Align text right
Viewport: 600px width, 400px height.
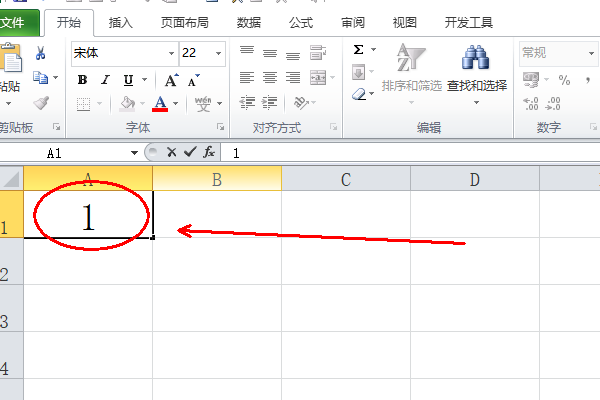293,77
